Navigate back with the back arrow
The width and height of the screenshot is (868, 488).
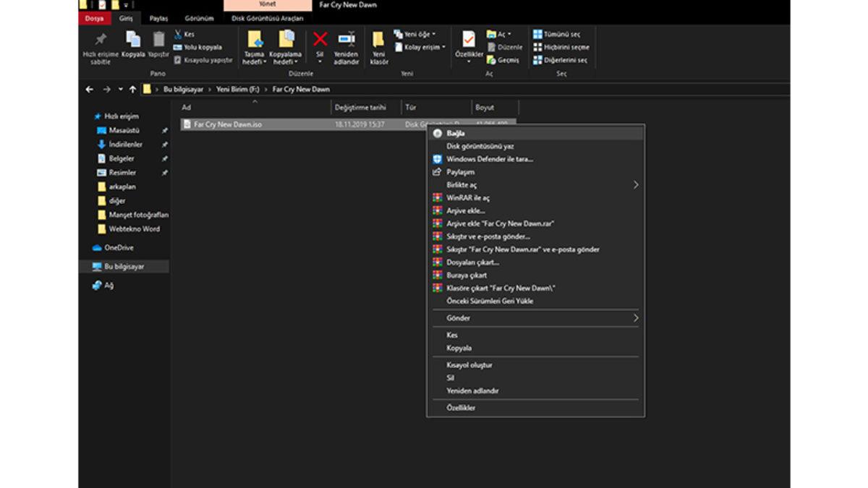coord(90,90)
